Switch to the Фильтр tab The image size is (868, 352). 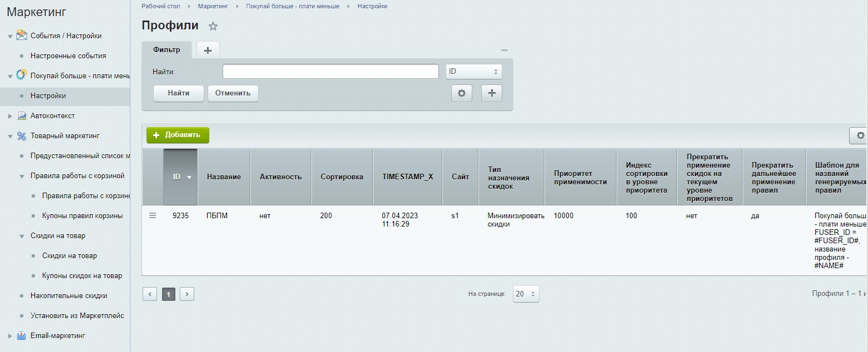pos(166,50)
